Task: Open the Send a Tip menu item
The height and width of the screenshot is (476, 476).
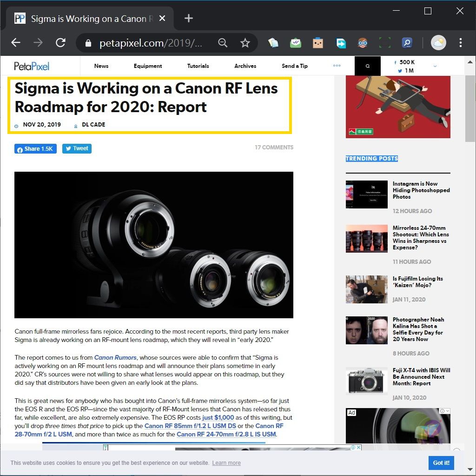Action: coord(294,66)
